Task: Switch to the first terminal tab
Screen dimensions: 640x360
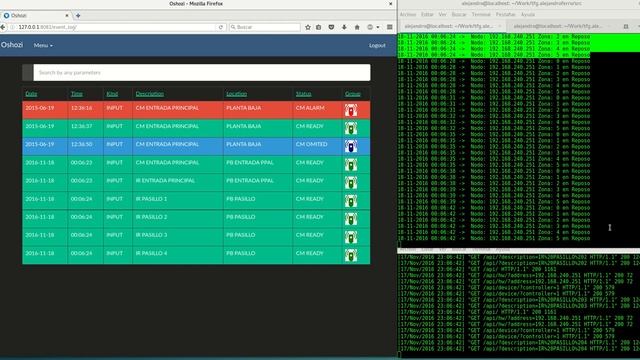Action: (452, 26)
